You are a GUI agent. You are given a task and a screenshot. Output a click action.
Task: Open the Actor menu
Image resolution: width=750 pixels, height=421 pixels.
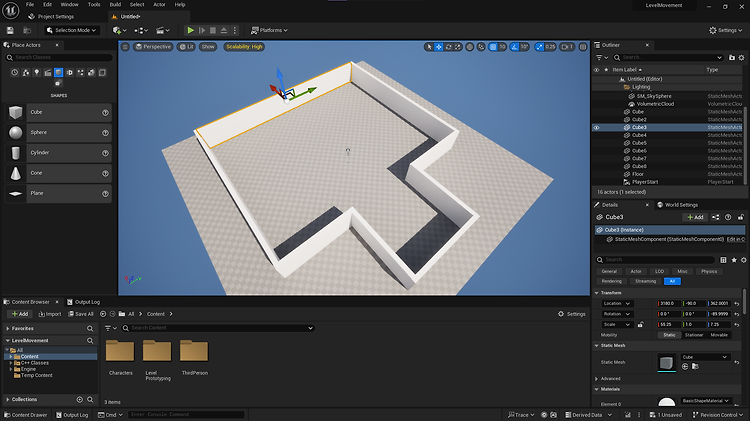pyautogui.click(x=159, y=4)
